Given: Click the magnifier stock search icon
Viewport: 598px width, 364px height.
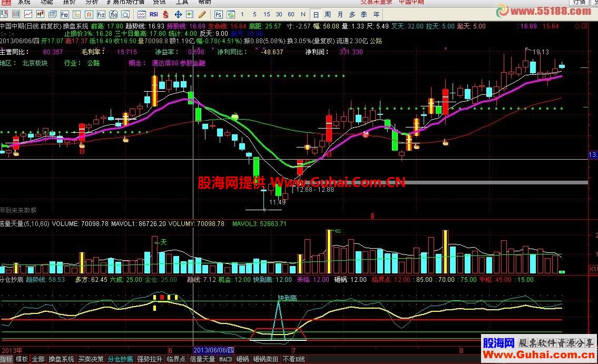Looking at the screenshot, I should coord(125,14).
